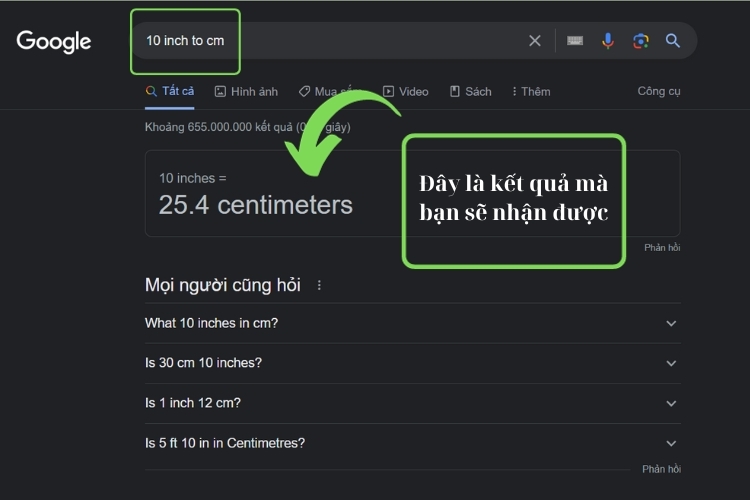Submit search with magnifier icon
The width and height of the screenshot is (750, 500).
(673, 41)
